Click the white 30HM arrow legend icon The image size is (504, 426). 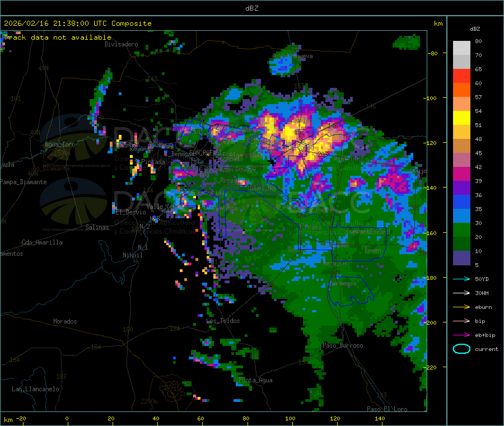click(x=461, y=293)
